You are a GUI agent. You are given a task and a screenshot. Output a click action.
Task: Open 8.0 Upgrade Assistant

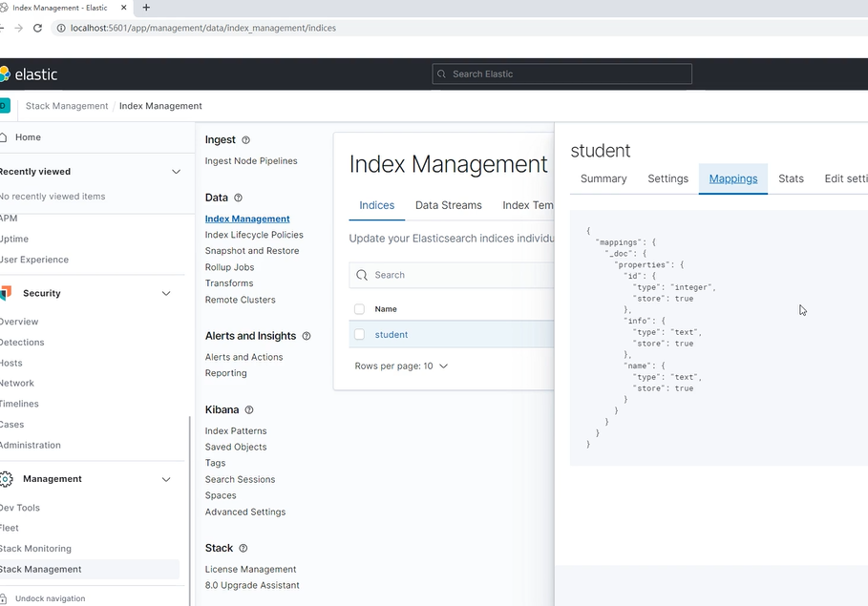click(252, 586)
